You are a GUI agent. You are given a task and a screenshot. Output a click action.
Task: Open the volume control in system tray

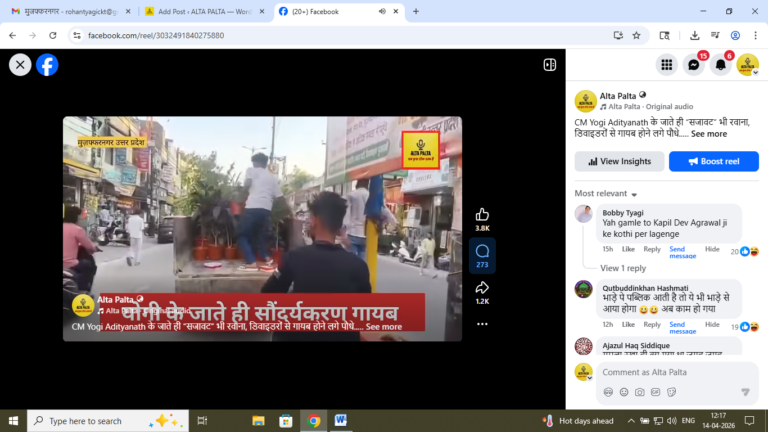point(672,421)
